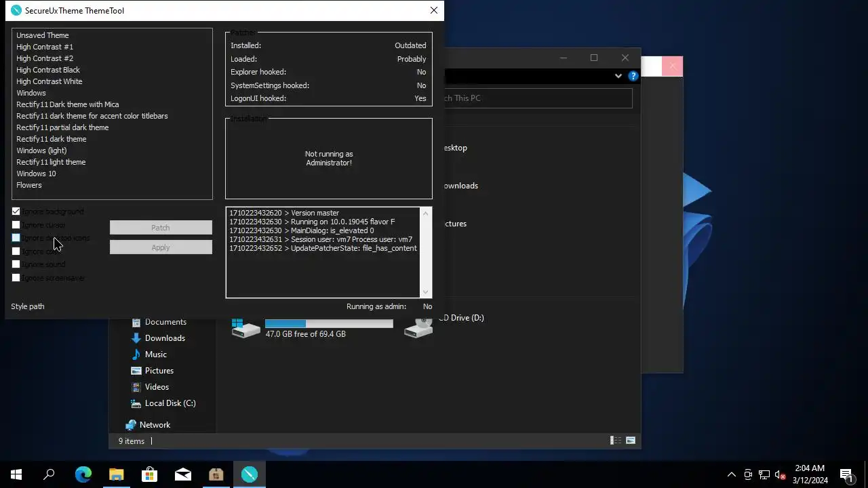Close the SecureUxTheme ThemeTool window

[x=434, y=10]
